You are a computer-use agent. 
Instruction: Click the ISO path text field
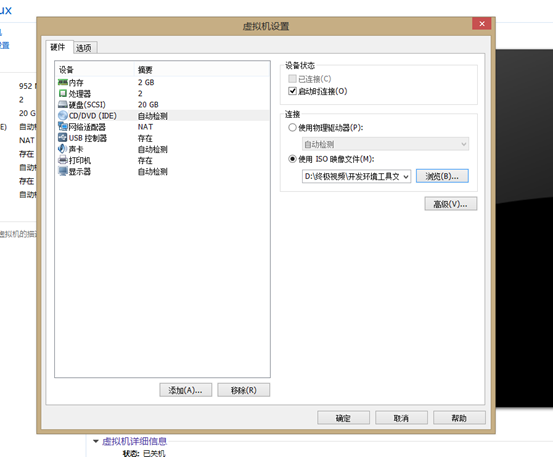(352, 176)
